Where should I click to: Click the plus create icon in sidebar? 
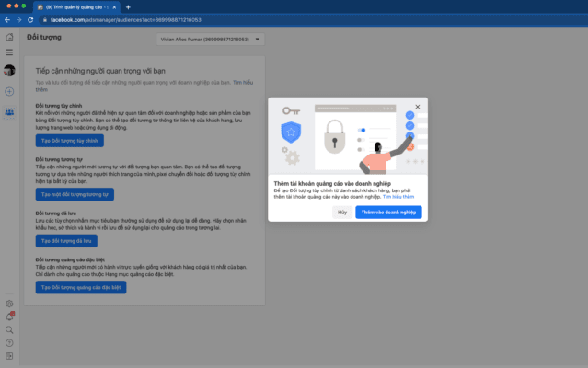9,92
